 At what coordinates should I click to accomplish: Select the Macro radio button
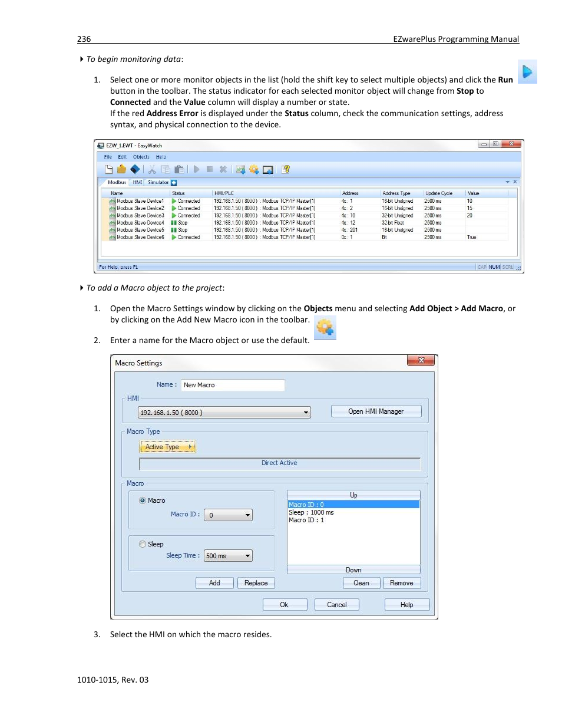[x=143, y=500]
